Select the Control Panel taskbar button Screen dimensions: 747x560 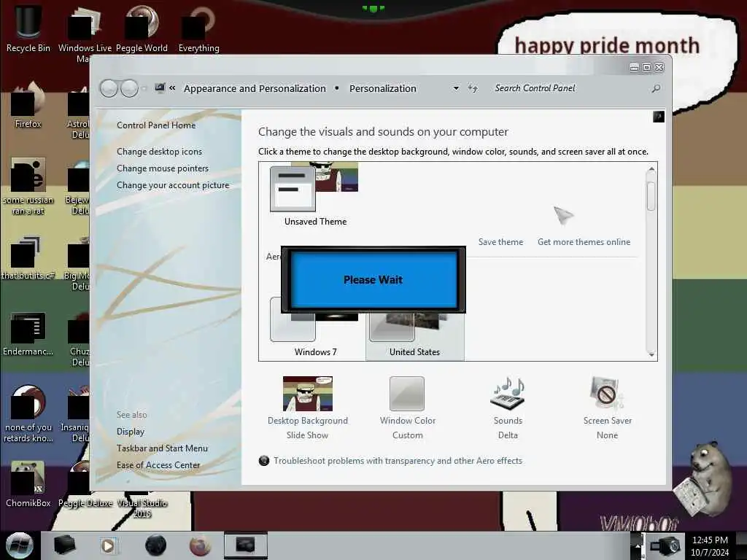(x=246, y=545)
